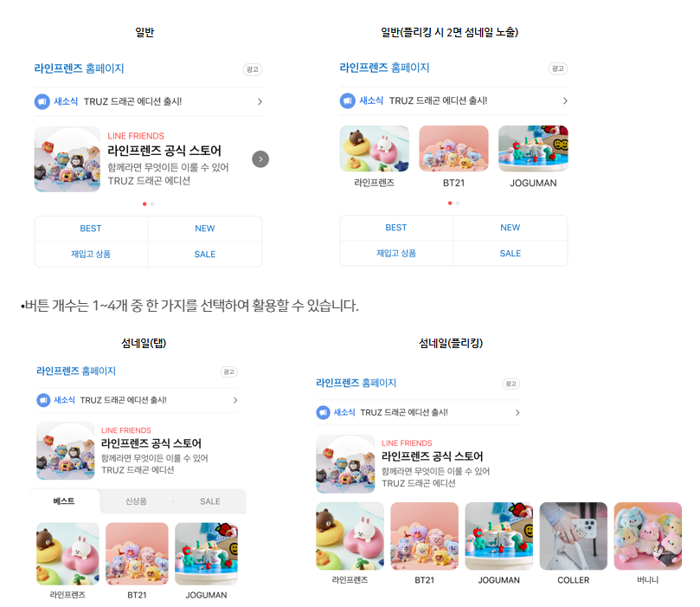The image size is (700, 607).
Task: Click the 광고 badge in the 2면 섬네일 ad
Action: (x=558, y=68)
